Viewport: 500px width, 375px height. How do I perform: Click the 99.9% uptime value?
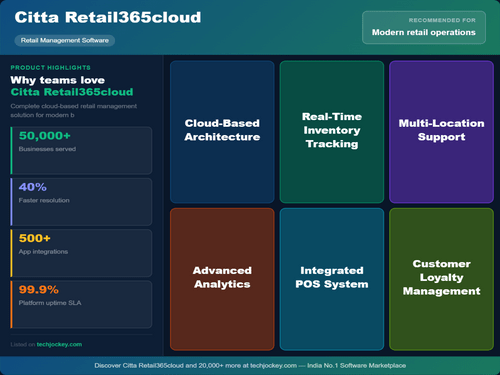coord(39,290)
